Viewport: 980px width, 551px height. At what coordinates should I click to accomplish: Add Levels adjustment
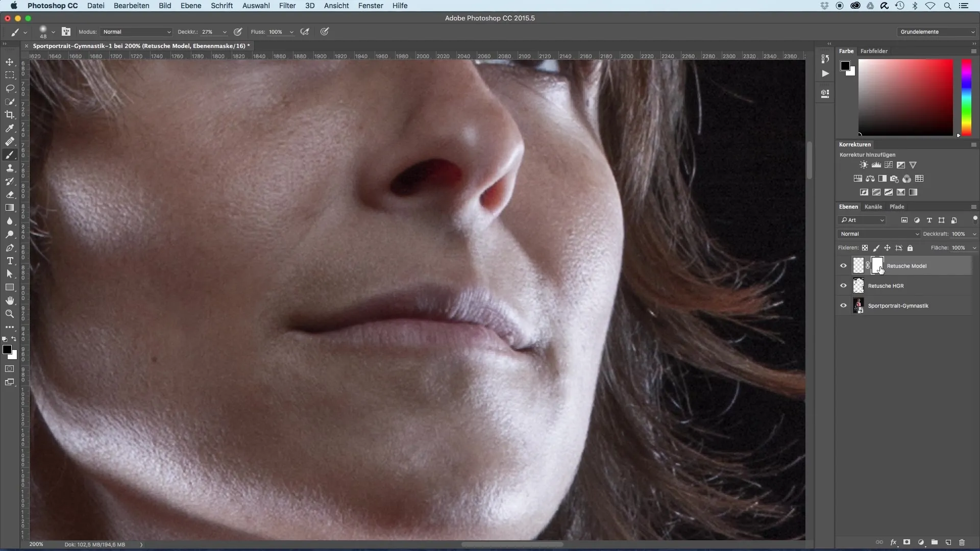[876, 165]
